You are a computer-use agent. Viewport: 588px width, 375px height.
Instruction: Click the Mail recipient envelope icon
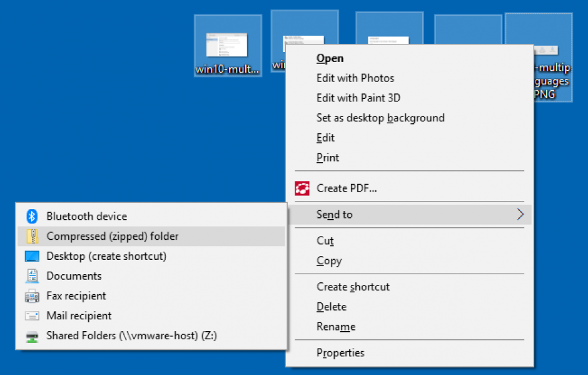click(33, 316)
